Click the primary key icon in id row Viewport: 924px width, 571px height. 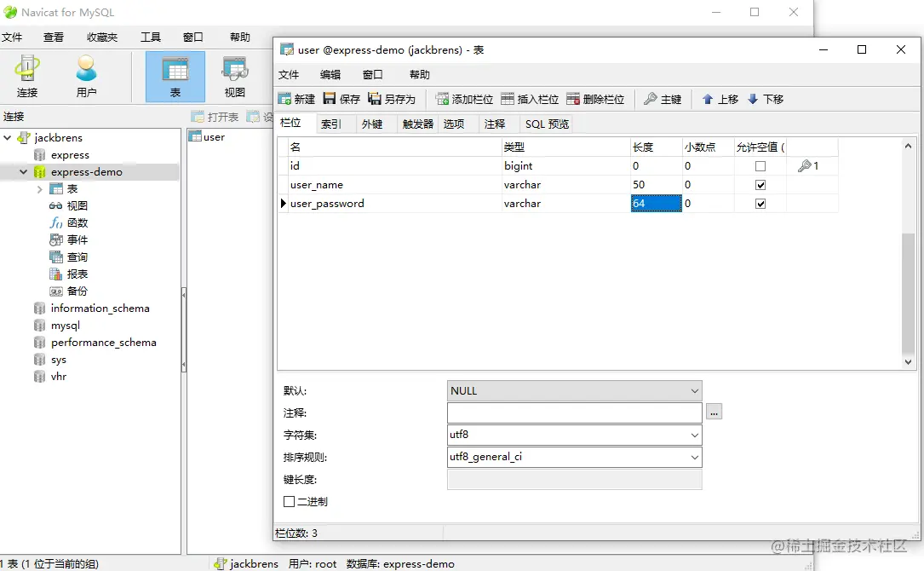[805, 165]
